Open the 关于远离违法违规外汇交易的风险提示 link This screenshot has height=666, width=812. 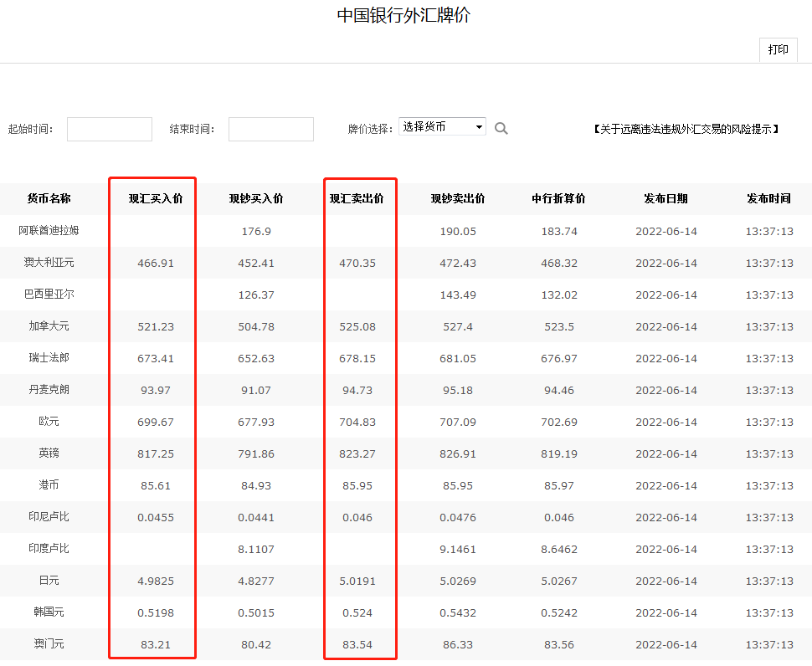click(x=686, y=129)
